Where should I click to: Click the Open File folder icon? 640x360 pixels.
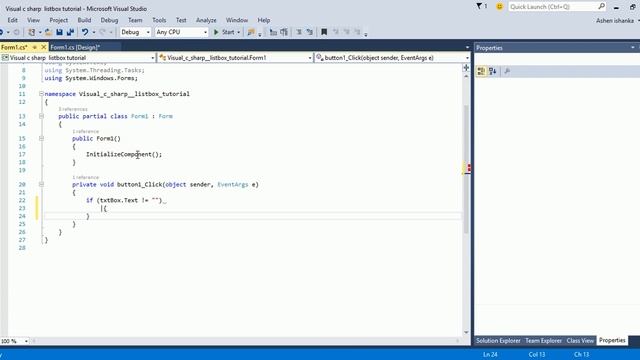tap(48, 32)
